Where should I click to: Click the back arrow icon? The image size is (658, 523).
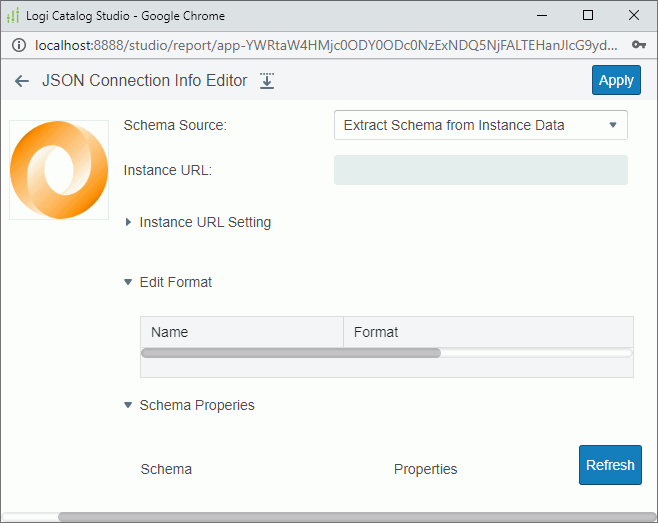pos(22,81)
